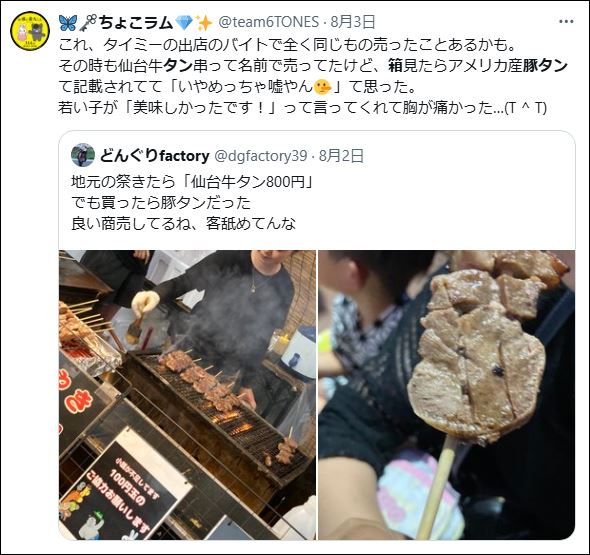Click the bold 豚タン highlighted keyword

click(x=544, y=65)
